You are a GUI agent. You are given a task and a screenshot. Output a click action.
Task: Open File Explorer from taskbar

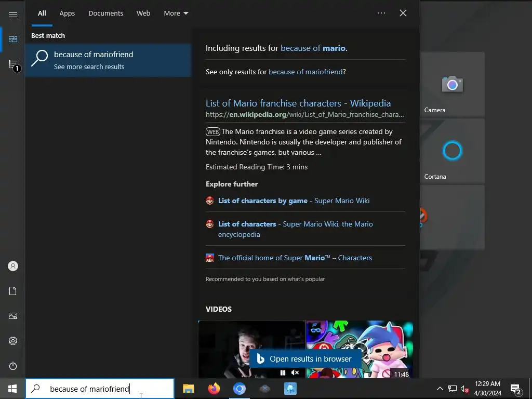pyautogui.click(x=188, y=389)
